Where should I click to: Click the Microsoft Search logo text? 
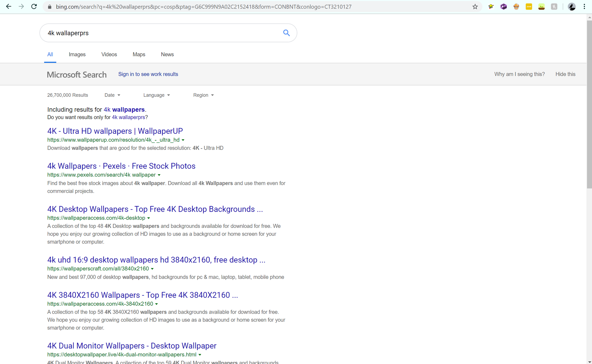click(77, 75)
